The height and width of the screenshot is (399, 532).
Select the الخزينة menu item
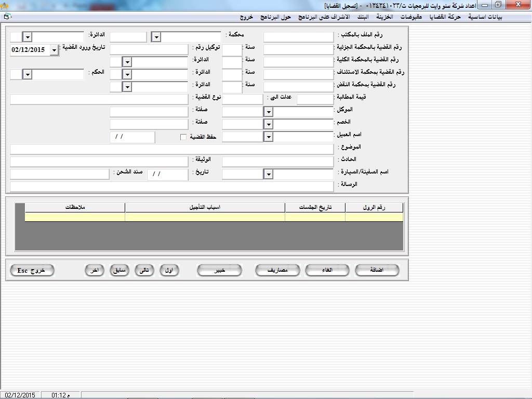(385, 17)
